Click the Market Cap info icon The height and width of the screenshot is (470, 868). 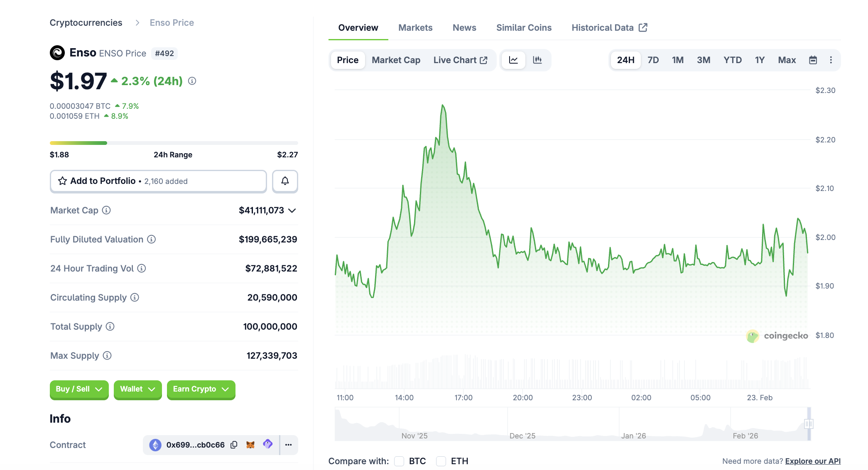coord(106,210)
